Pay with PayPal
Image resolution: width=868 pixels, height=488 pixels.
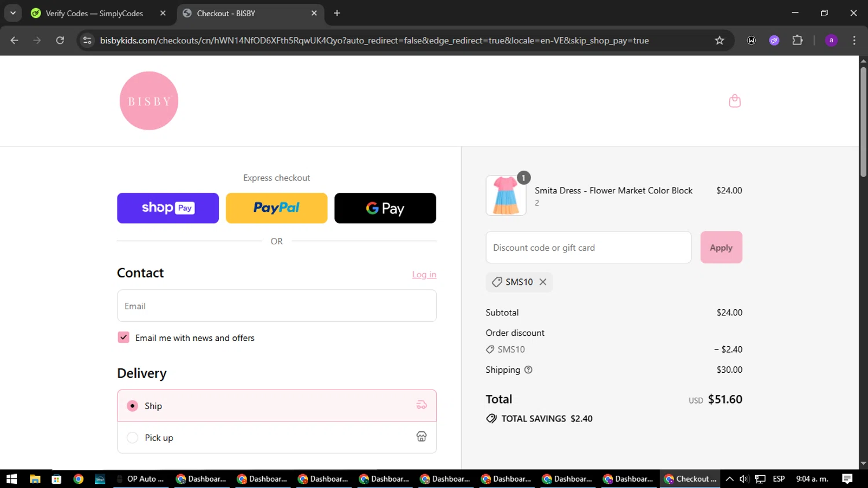pos(277,208)
